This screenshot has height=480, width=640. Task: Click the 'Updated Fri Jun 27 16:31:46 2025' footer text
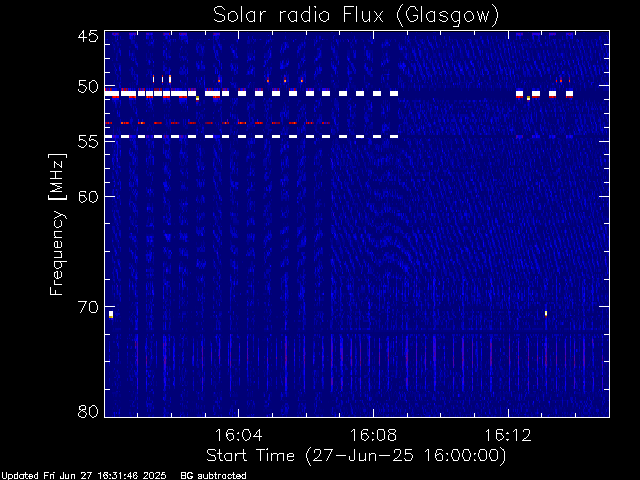pos(84,476)
